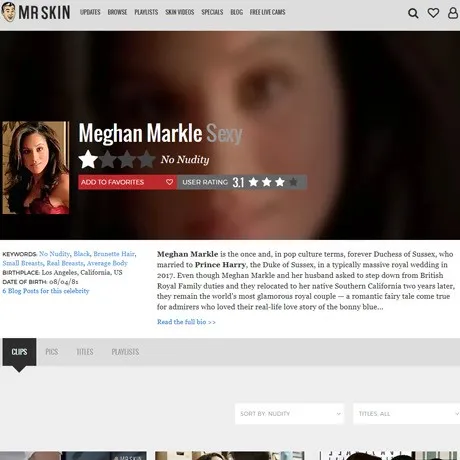Click the heart favorites icon in header
The image size is (460, 460).
click(x=433, y=13)
